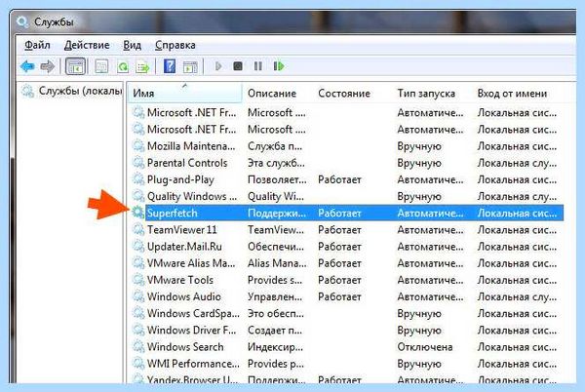Refresh the services list toolbar icon
The image size is (585, 392).
pyautogui.click(x=123, y=66)
